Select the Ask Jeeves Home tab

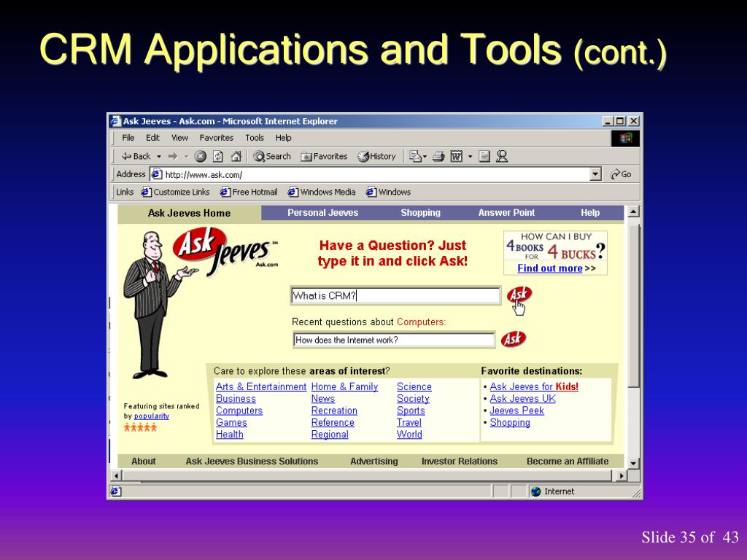coord(189,214)
